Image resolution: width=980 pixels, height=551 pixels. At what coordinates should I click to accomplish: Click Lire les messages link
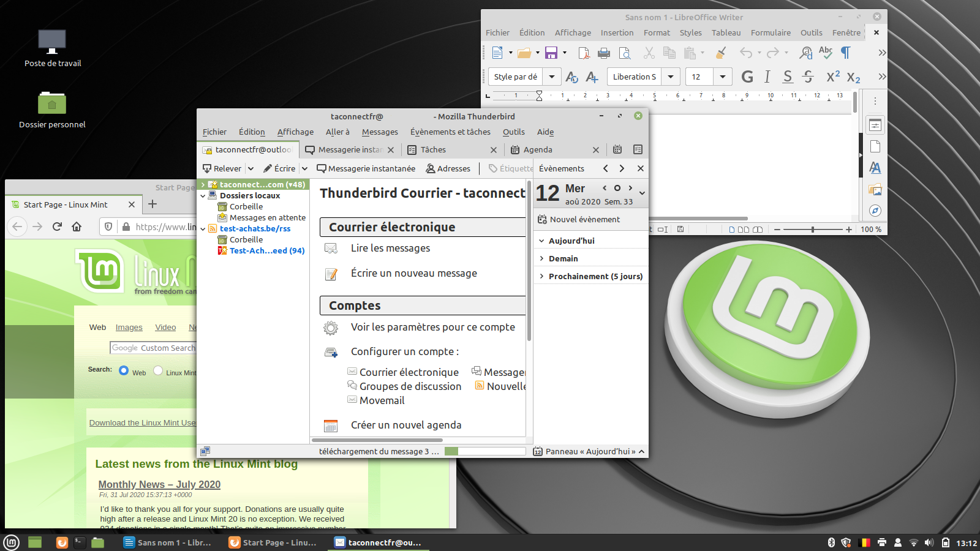click(x=390, y=249)
